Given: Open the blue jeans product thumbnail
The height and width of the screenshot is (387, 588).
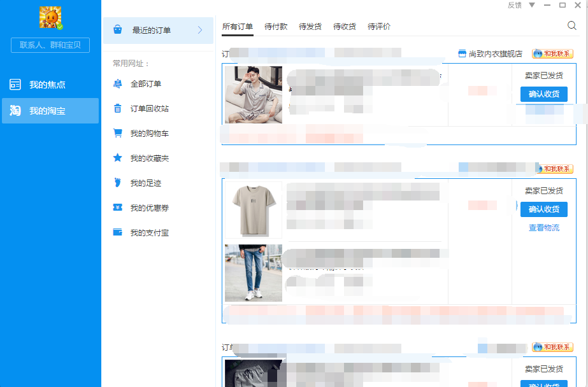Looking at the screenshot, I should pyautogui.click(x=254, y=273).
